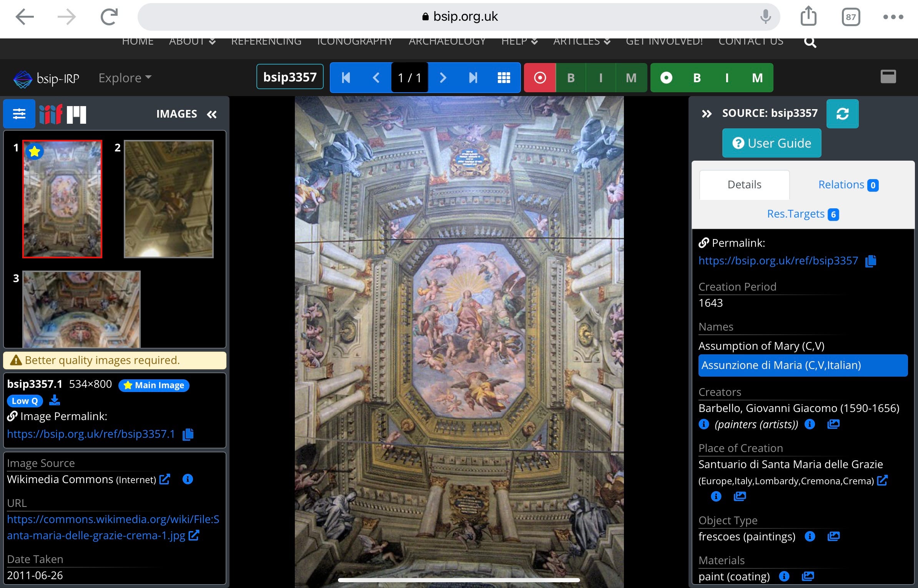Jump to the last record

[473, 78]
